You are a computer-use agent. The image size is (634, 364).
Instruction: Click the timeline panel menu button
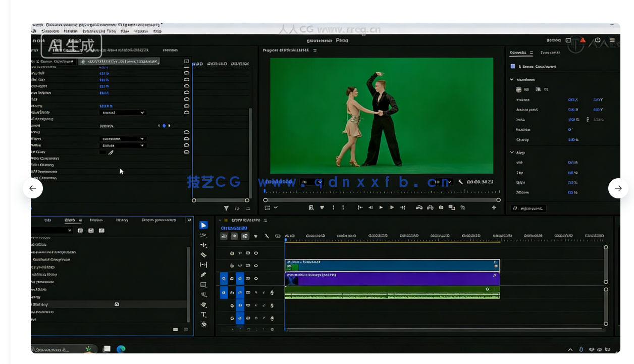coord(265,220)
